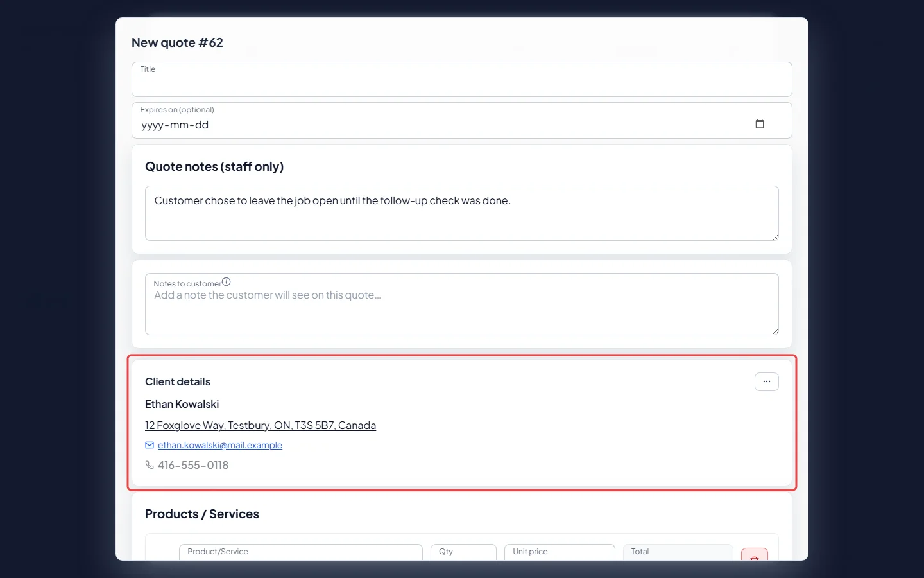Viewport: 924px width, 578px height.
Task: Delete the product line with trash button
Action: pyautogui.click(x=755, y=555)
